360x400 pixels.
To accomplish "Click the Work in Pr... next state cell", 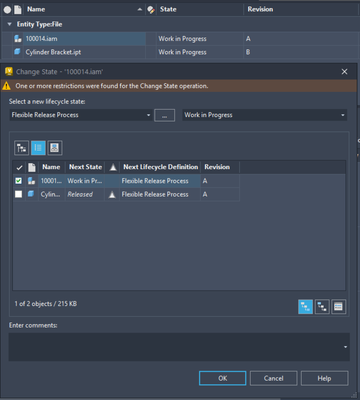I will coord(85,181).
